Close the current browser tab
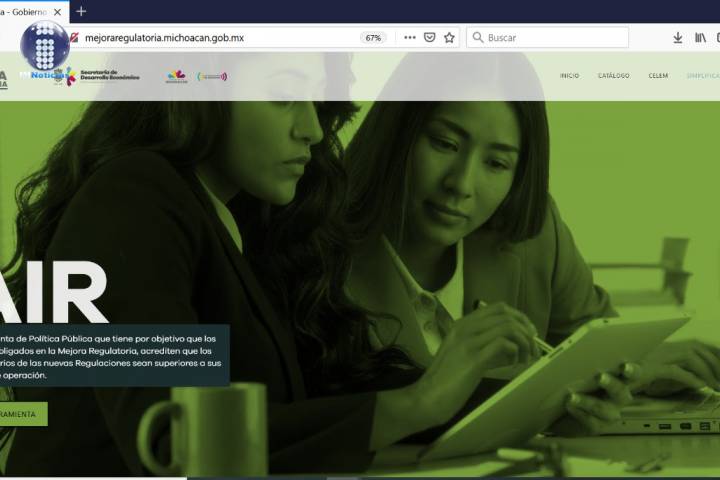Screen dimensions: 720x480 [x=57, y=12]
